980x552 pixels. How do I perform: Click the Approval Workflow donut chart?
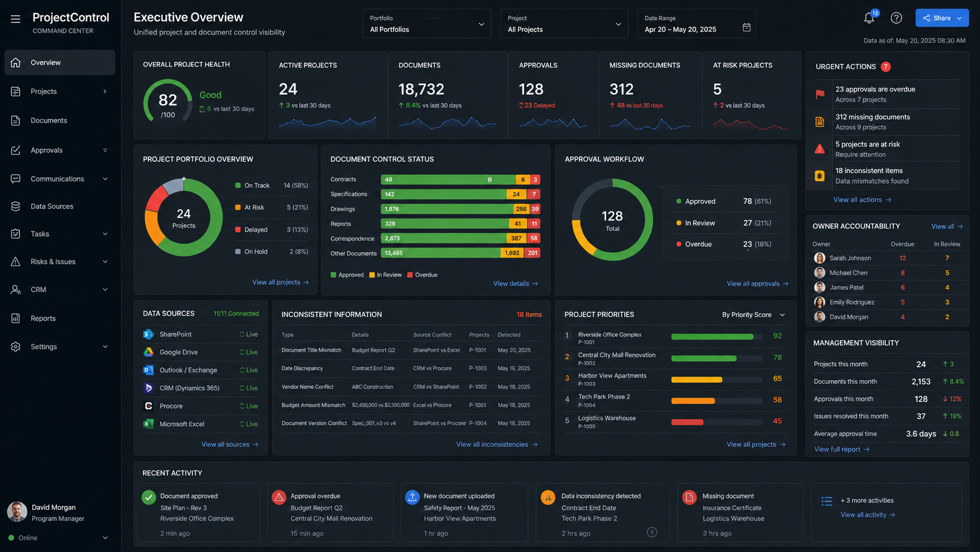coord(612,220)
